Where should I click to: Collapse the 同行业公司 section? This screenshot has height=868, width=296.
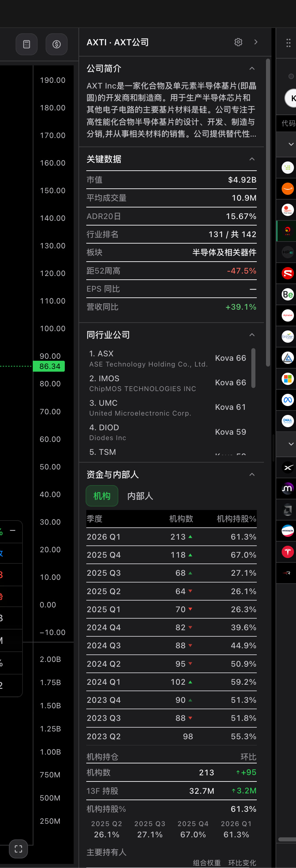tap(252, 335)
